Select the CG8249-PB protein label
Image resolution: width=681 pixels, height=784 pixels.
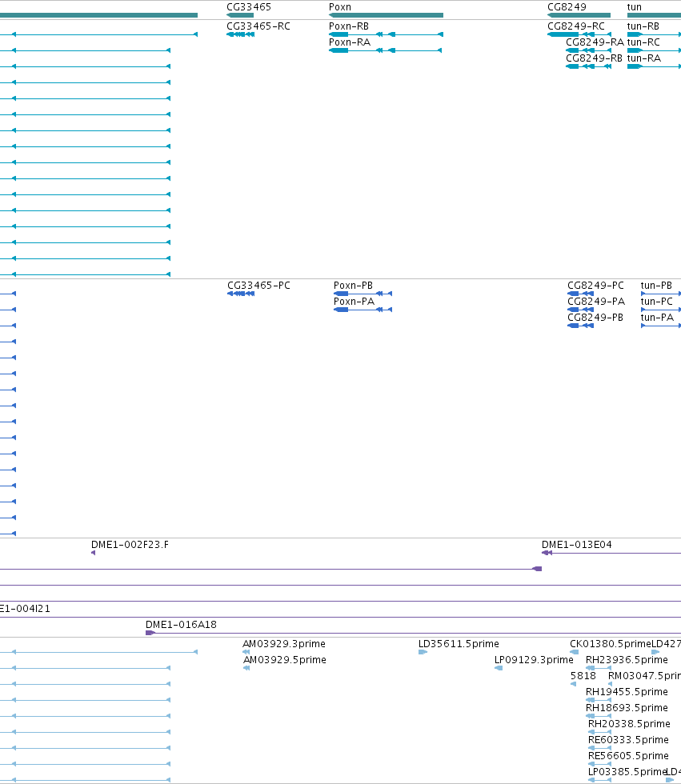point(595,318)
